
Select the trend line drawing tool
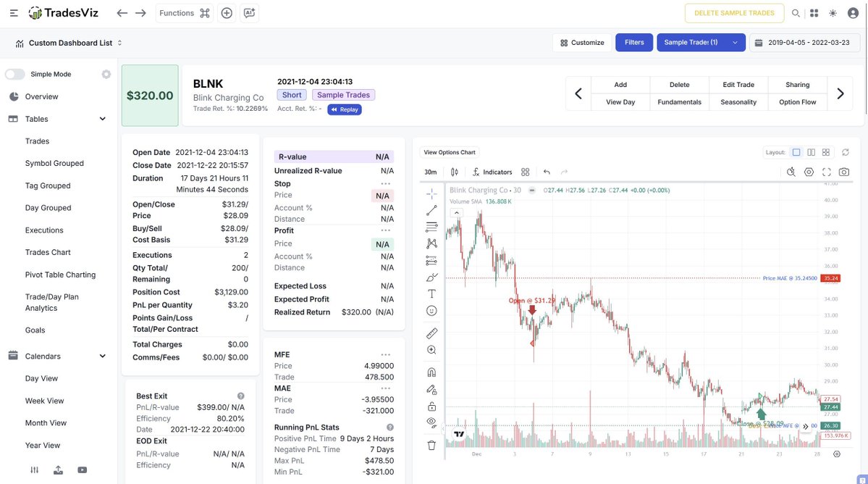pos(431,210)
